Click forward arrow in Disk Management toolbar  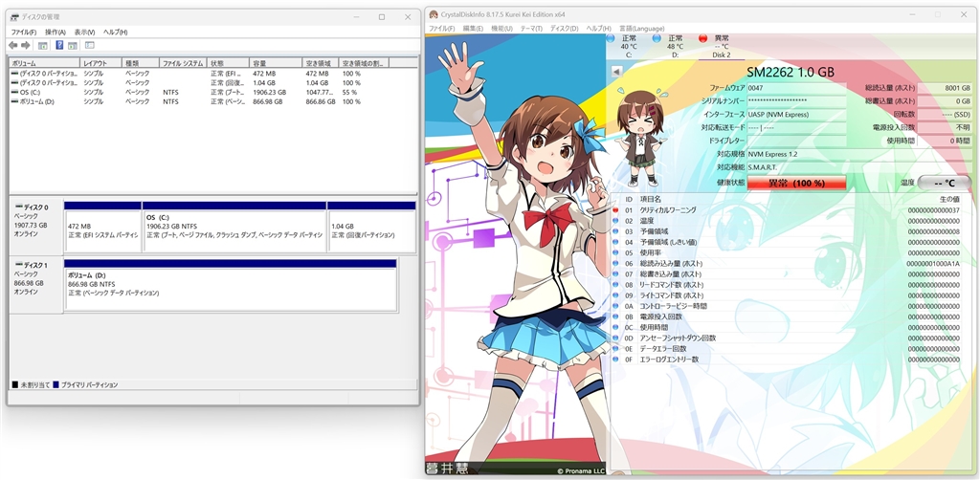tap(26, 46)
